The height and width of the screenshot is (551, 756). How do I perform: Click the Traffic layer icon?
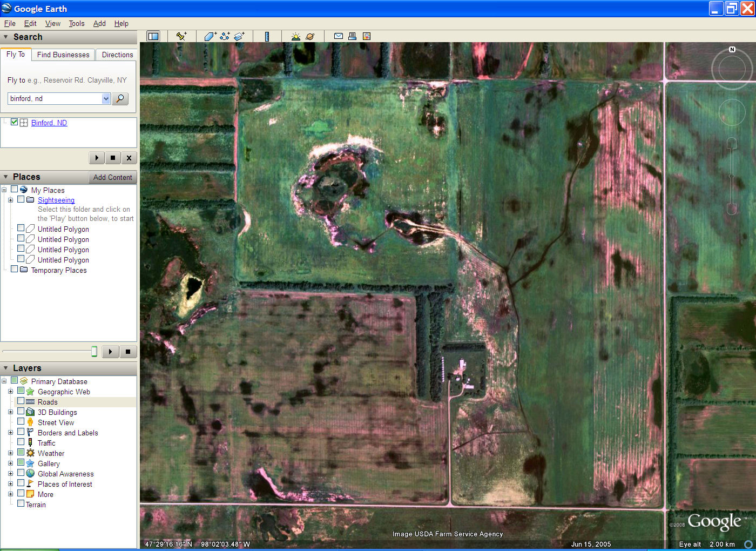tap(30, 443)
